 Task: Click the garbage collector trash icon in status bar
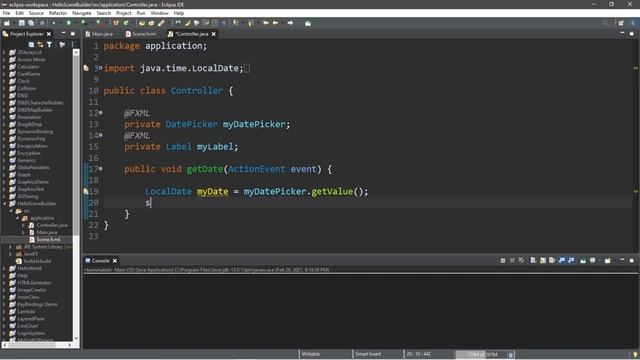[511, 355]
